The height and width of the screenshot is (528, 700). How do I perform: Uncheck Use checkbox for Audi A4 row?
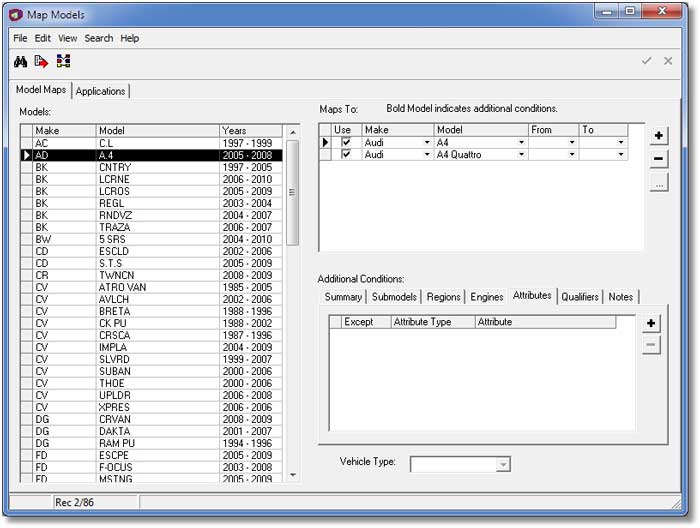point(347,143)
